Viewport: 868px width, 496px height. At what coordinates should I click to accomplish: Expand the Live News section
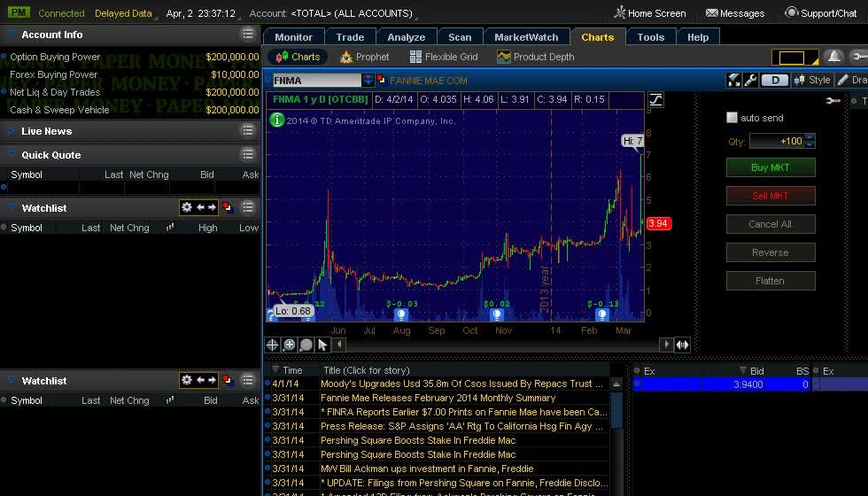(x=11, y=131)
